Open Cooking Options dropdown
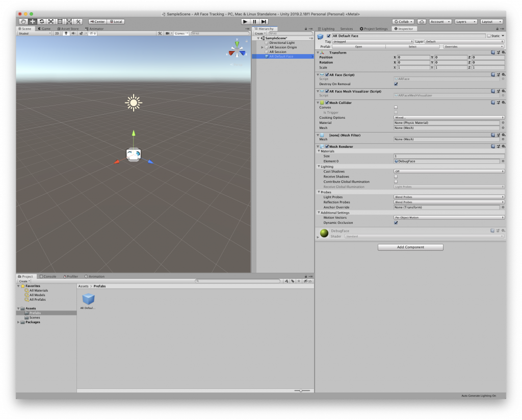Screen dimensions: 522x420 (x=449, y=117)
